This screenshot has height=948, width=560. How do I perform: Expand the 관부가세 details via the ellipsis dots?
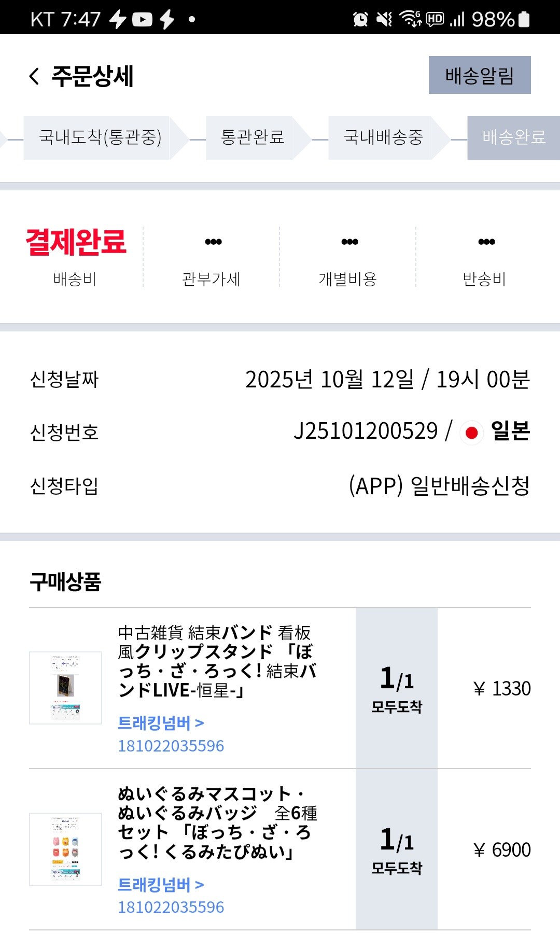tap(213, 241)
